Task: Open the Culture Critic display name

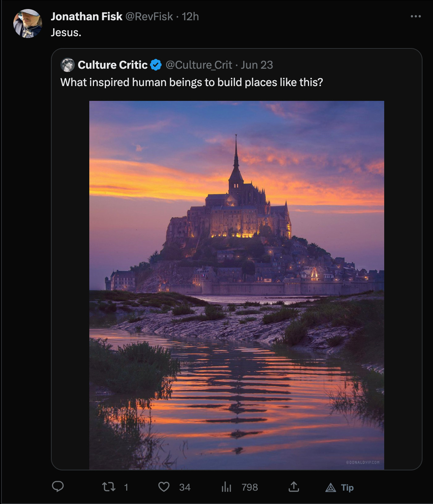Action: coord(112,65)
